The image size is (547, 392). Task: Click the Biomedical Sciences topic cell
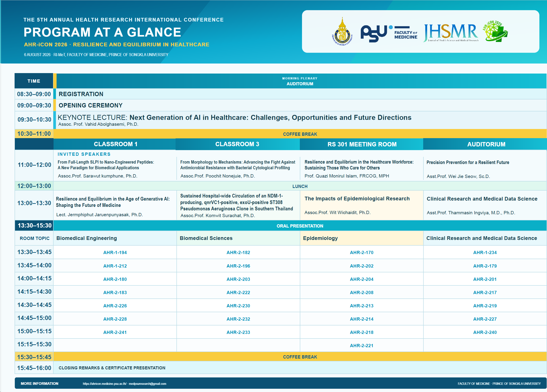(x=238, y=238)
